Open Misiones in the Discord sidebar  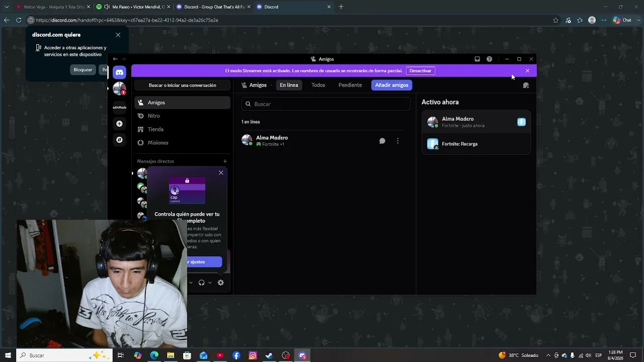pos(182,143)
